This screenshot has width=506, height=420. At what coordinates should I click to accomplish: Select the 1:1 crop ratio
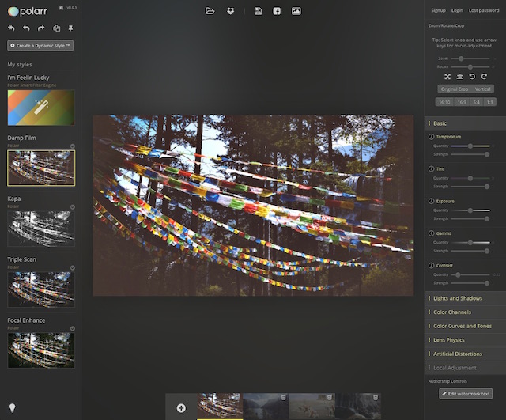[490, 102]
